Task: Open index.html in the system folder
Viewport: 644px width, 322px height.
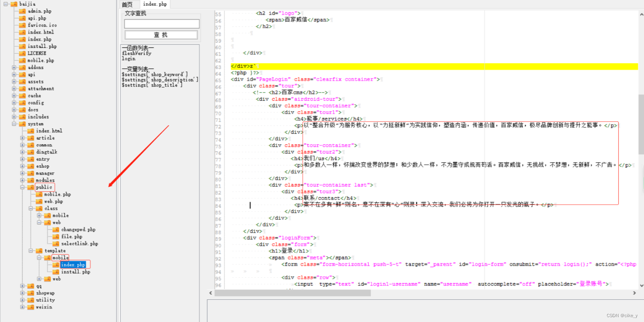Action: coord(49,131)
